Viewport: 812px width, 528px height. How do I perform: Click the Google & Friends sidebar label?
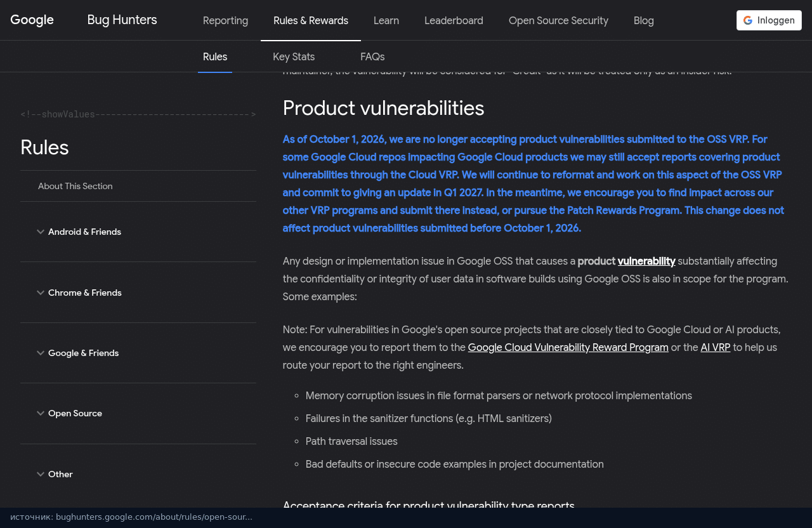(84, 353)
